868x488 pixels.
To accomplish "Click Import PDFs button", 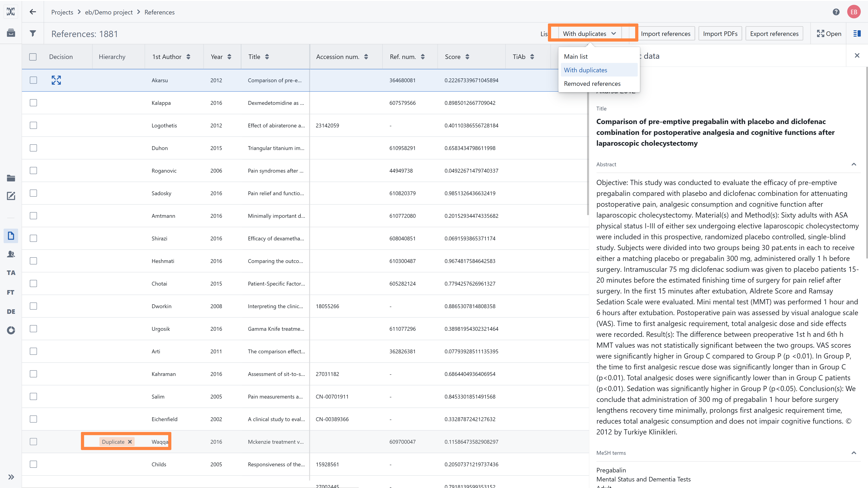I will [x=720, y=34].
